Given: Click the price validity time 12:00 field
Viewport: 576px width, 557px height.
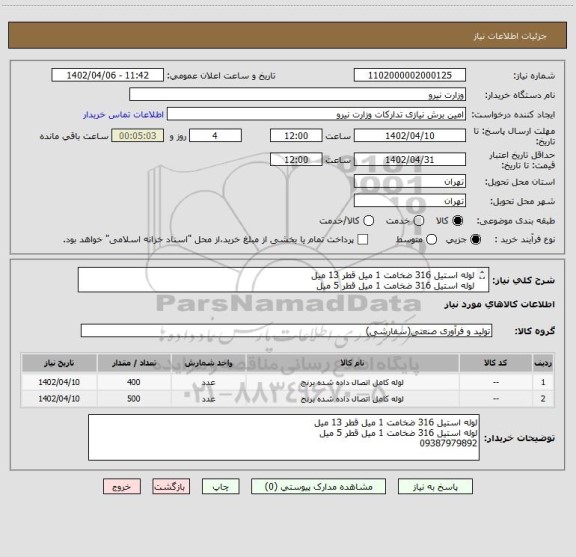Looking at the screenshot, I should 296,160.
